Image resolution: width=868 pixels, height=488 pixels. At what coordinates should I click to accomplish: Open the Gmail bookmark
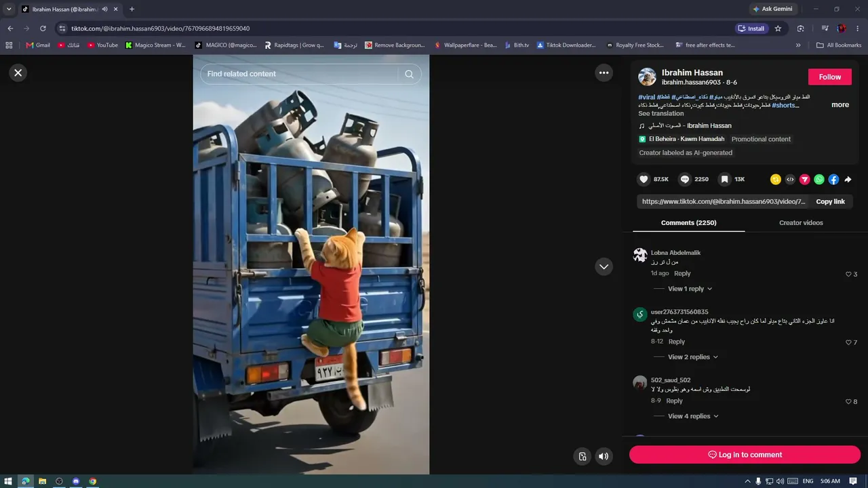point(38,45)
